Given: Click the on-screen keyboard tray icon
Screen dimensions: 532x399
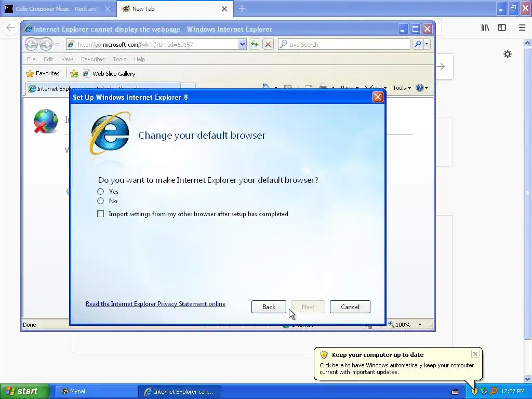Looking at the screenshot, I should pos(455,392).
